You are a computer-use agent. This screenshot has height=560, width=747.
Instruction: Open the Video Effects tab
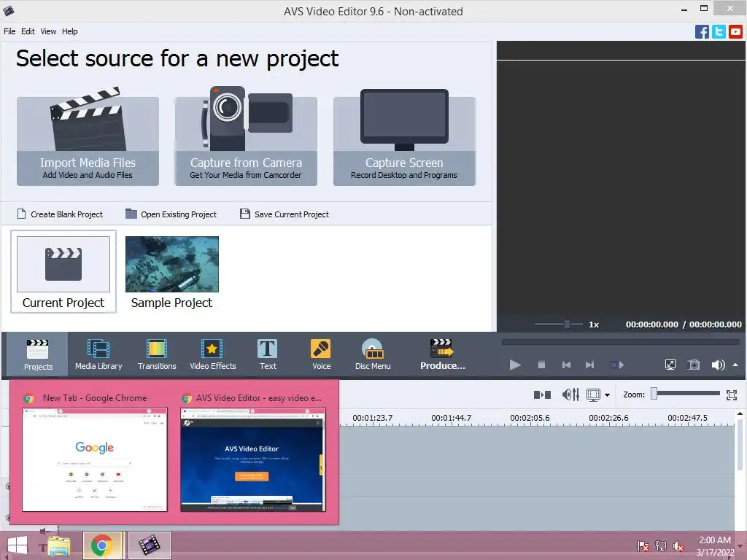tap(212, 355)
